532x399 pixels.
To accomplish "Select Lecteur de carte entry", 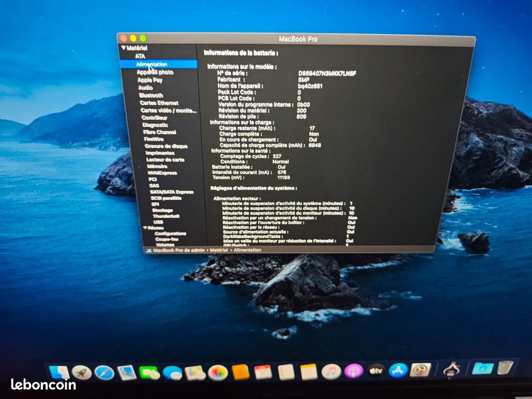I will pos(165,160).
